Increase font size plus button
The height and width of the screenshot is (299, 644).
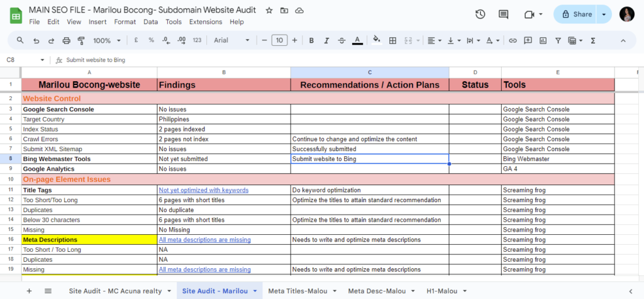pos(294,40)
